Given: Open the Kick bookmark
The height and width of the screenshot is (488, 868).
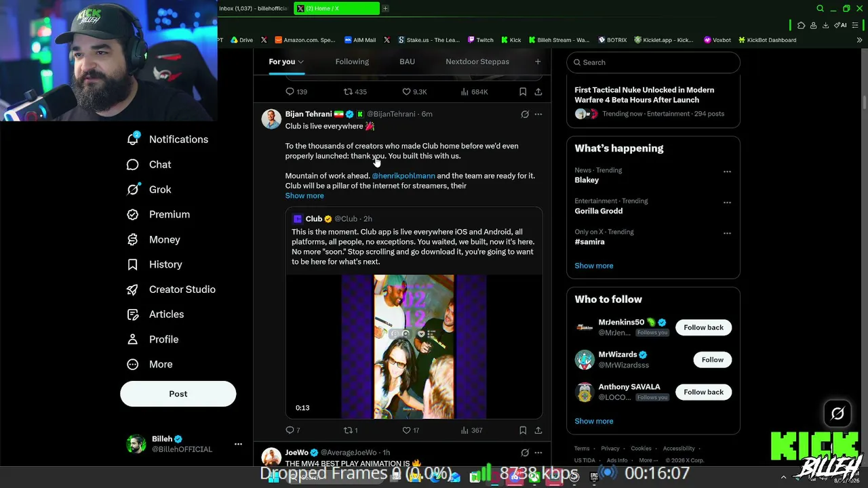Looking at the screenshot, I should pos(511,40).
